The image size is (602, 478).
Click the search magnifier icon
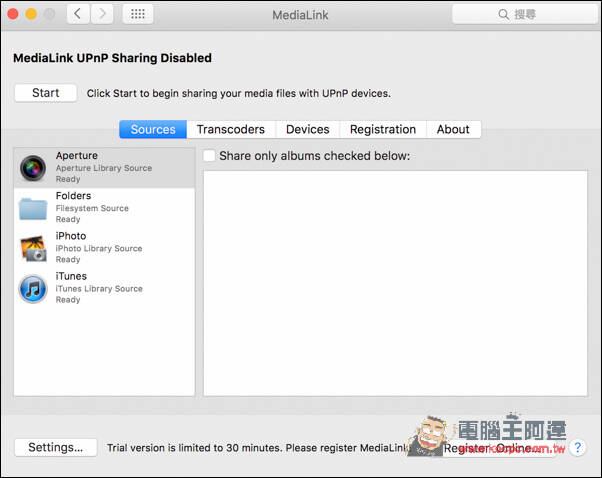tap(503, 15)
